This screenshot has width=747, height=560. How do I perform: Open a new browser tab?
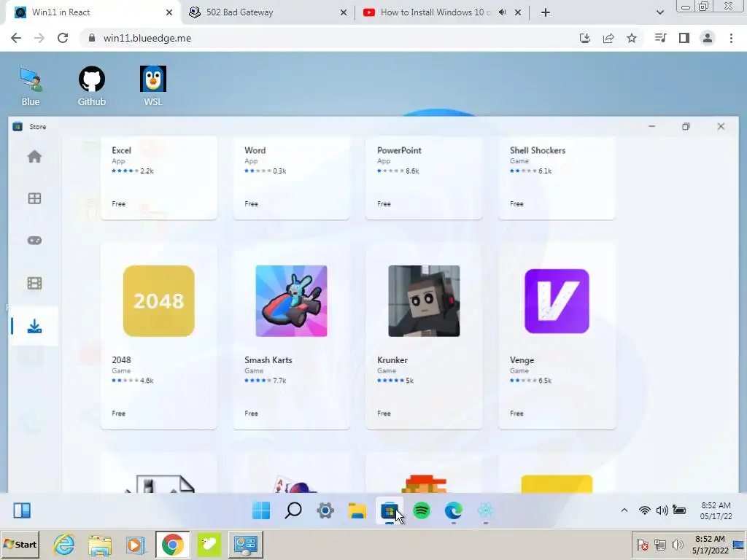pos(546,12)
